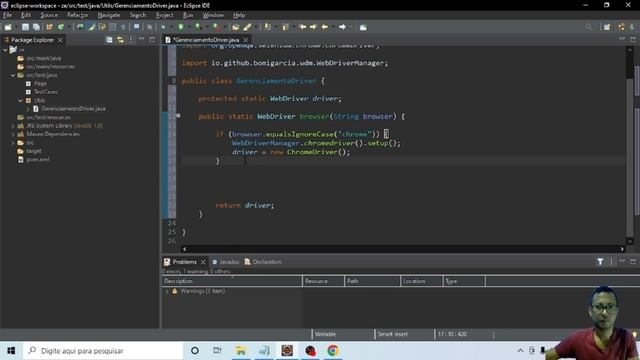Switch to the Javadoc tab
Viewport: 640px width, 360px height.
coord(226,262)
